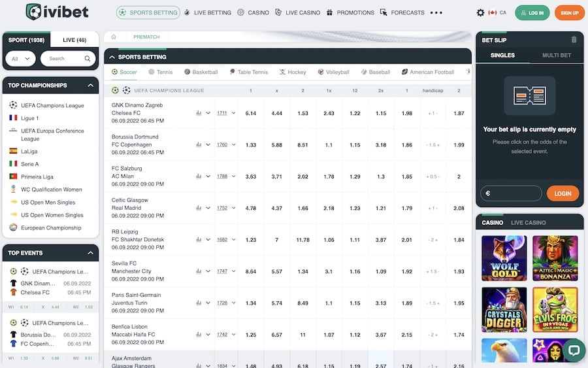Image resolution: width=588 pixels, height=368 pixels.
Task: Clear bet slip with trash icon
Action: pos(574,39)
